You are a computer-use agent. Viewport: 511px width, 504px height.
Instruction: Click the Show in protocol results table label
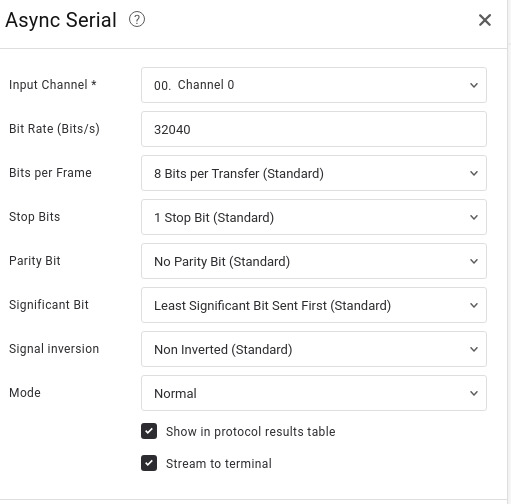click(x=251, y=432)
